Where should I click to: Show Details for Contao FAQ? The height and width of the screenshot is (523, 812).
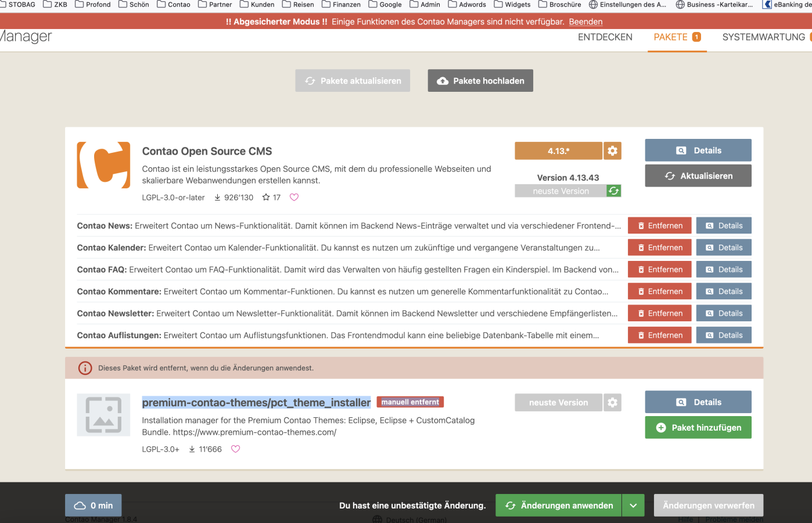point(723,270)
